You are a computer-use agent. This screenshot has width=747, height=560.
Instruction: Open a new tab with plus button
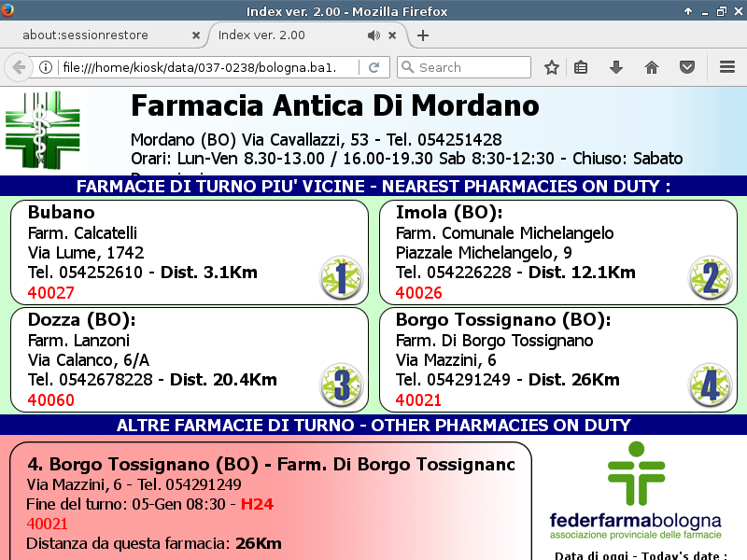(423, 35)
